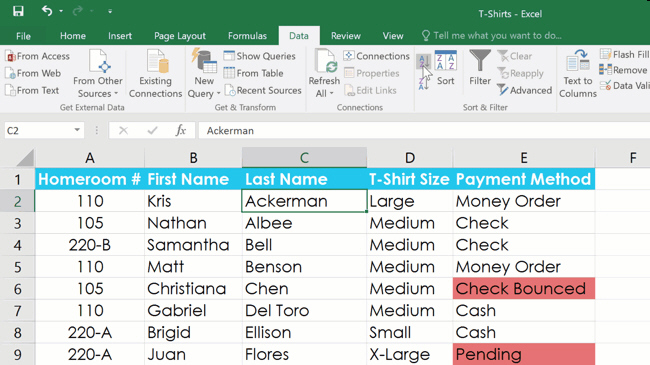
Task: Click Edit Links in Connections group
Action: coord(371,90)
